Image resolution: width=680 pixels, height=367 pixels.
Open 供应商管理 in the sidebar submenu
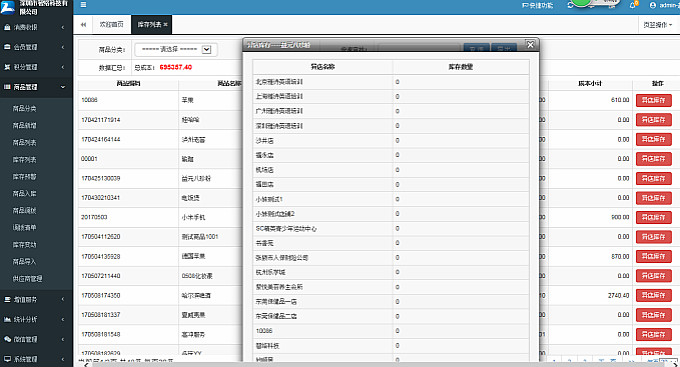(27, 279)
